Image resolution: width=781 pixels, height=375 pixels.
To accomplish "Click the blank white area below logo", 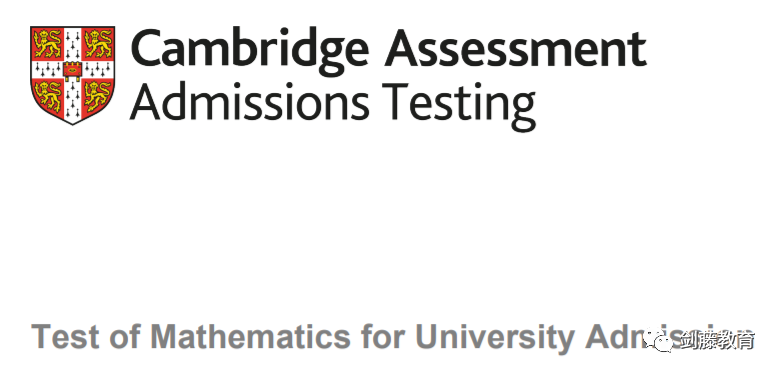I will [390, 219].
